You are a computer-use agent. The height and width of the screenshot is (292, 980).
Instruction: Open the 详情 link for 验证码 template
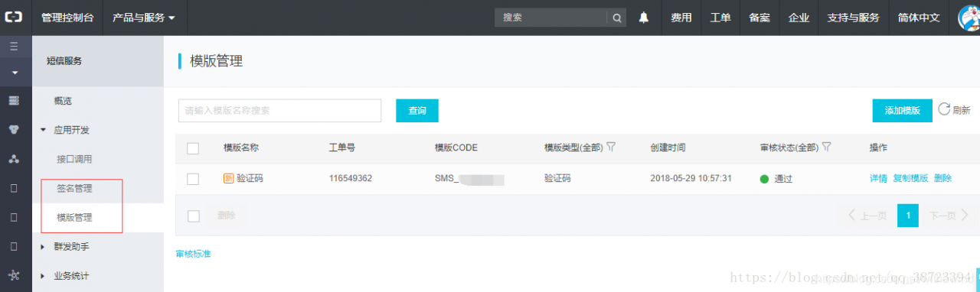click(878, 179)
